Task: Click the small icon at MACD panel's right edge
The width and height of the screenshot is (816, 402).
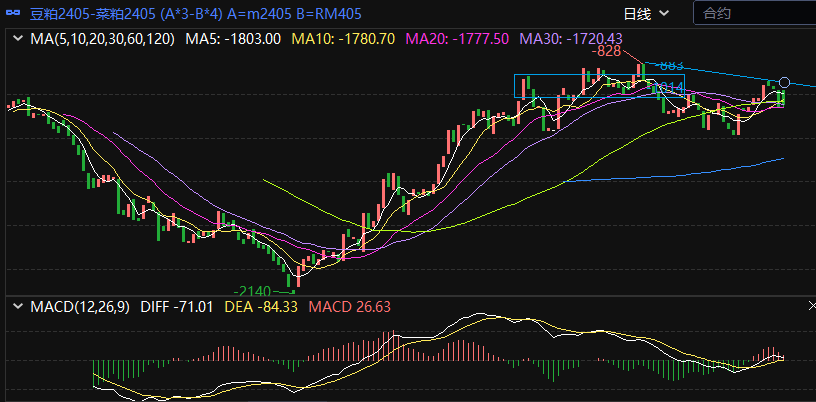Action: [811, 305]
